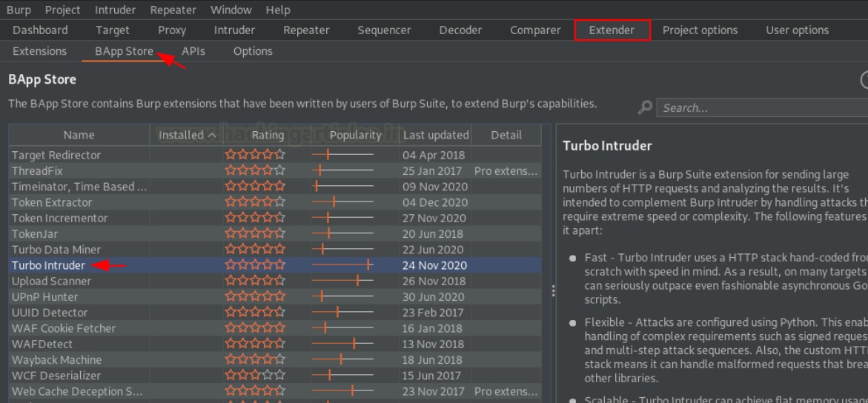Screen dimensions: 868x403
Task: Click the panel splitter handle dots
Action: click(553, 291)
